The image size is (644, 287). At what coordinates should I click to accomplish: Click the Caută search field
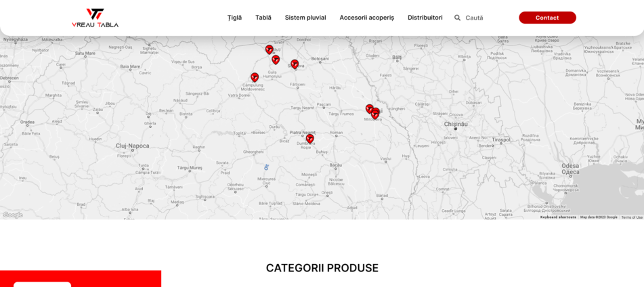[x=484, y=18]
